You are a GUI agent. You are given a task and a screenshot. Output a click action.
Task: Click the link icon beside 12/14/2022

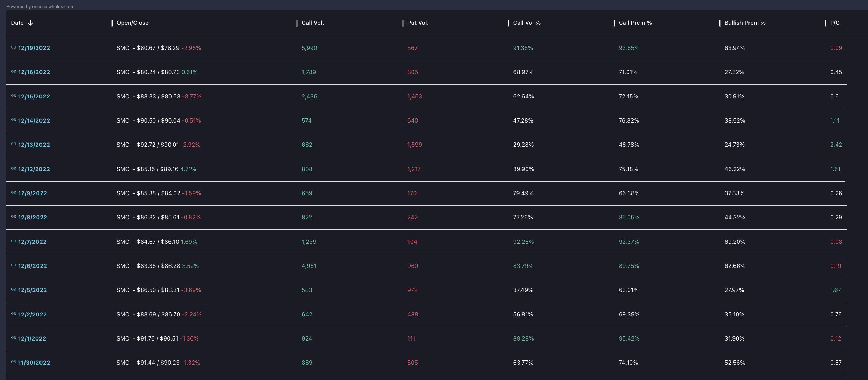coord(14,120)
